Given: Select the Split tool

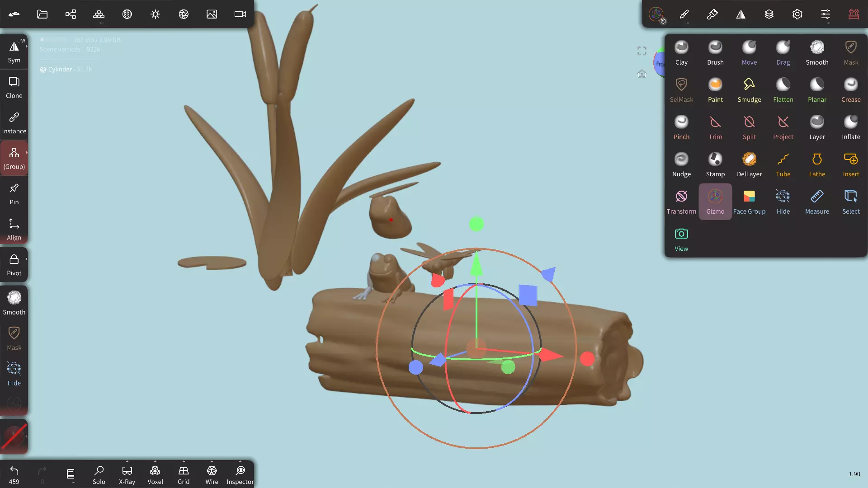Looking at the screenshot, I should point(749,127).
